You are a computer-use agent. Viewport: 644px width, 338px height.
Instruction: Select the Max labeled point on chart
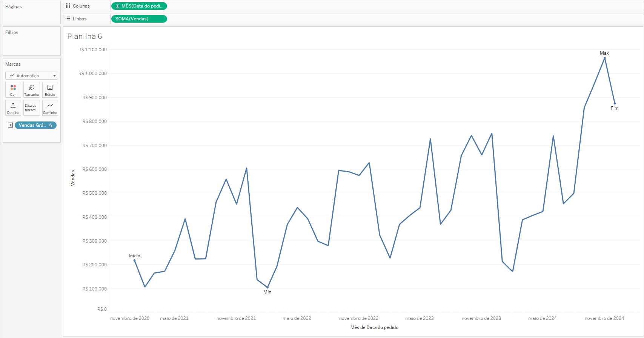click(x=604, y=58)
